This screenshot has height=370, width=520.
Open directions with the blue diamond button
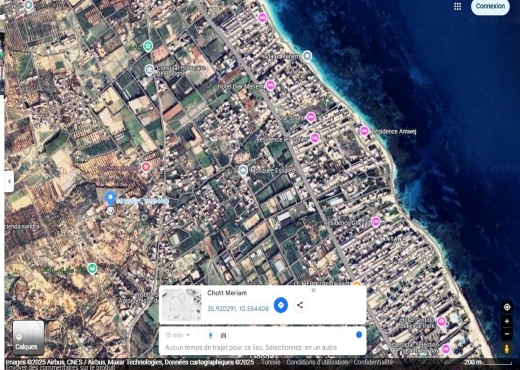click(x=281, y=305)
